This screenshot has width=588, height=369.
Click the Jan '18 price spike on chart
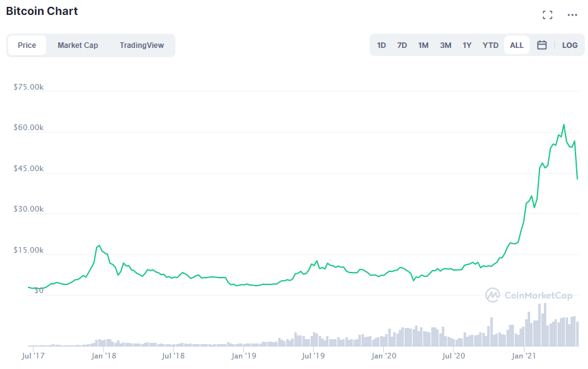pos(99,246)
